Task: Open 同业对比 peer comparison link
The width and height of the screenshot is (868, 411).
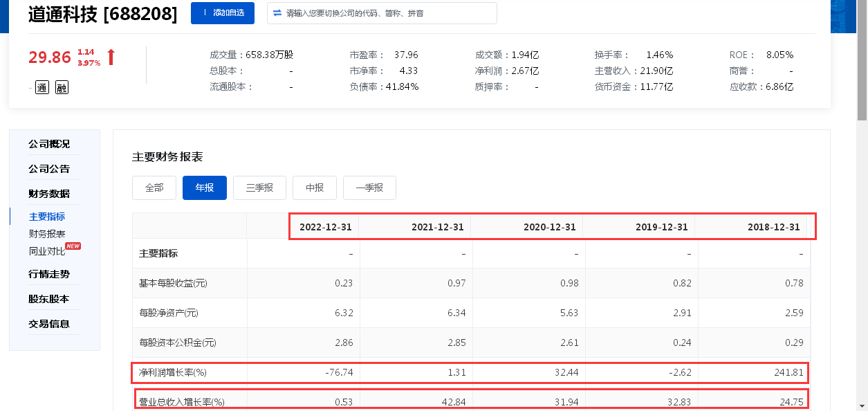Action: click(47, 251)
